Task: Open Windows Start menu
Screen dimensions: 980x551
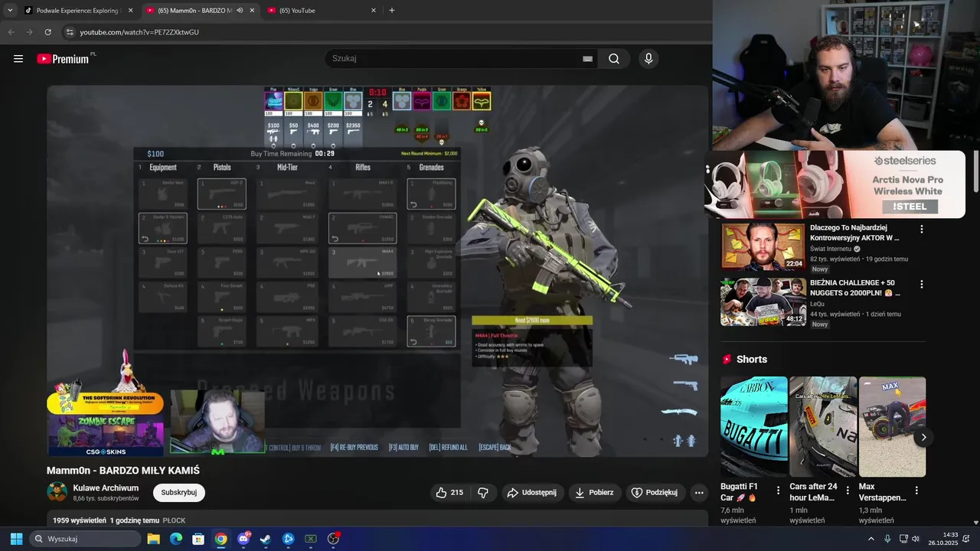Action: [16, 539]
